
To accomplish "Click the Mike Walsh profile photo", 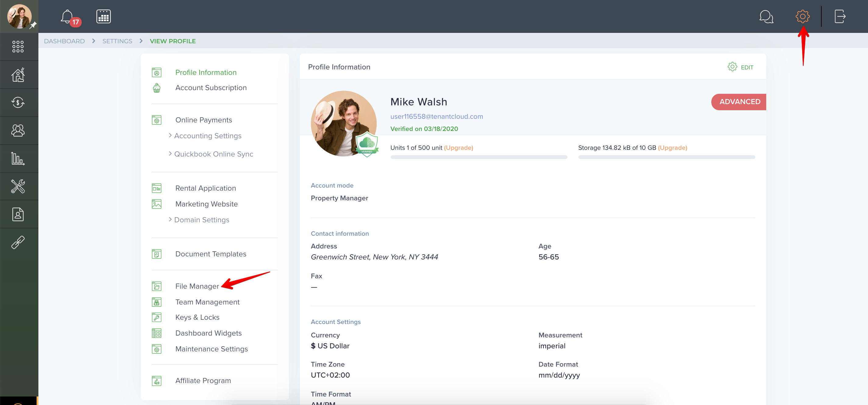I will (x=343, y=124).
